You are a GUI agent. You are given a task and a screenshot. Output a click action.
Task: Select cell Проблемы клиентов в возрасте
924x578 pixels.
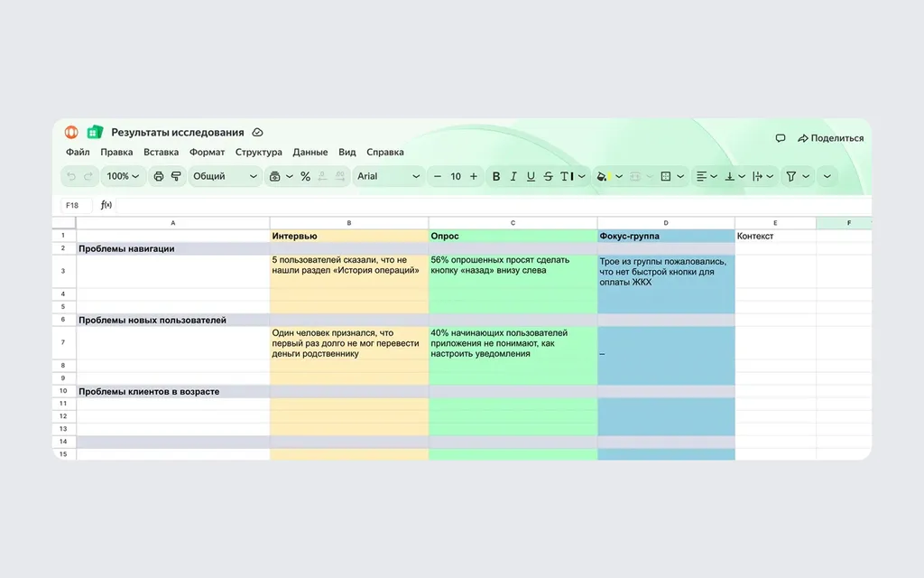pyautogui.click(x=172, y=392)
